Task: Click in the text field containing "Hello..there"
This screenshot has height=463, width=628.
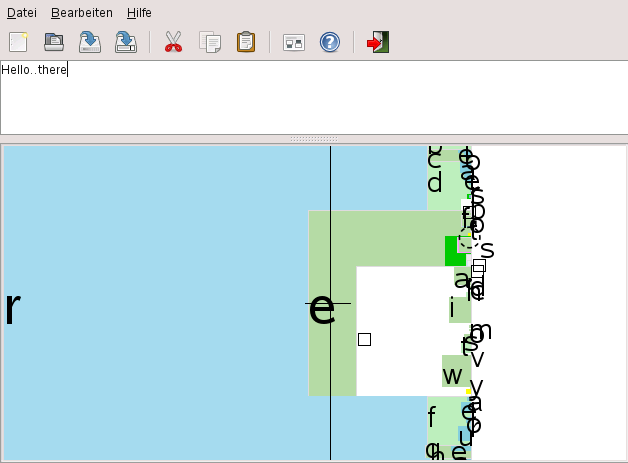Action: click(314, 98)
